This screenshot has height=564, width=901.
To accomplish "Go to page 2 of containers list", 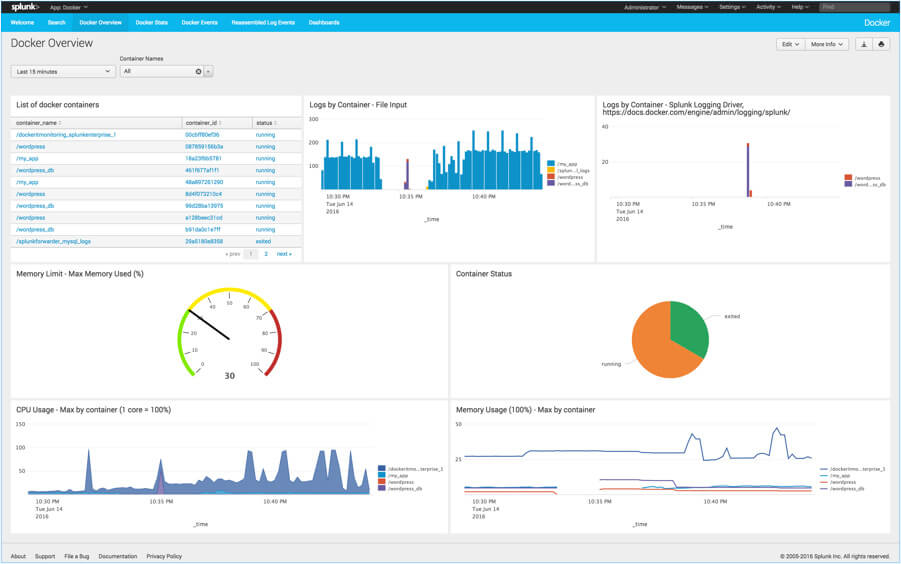I will coord(266,254).
